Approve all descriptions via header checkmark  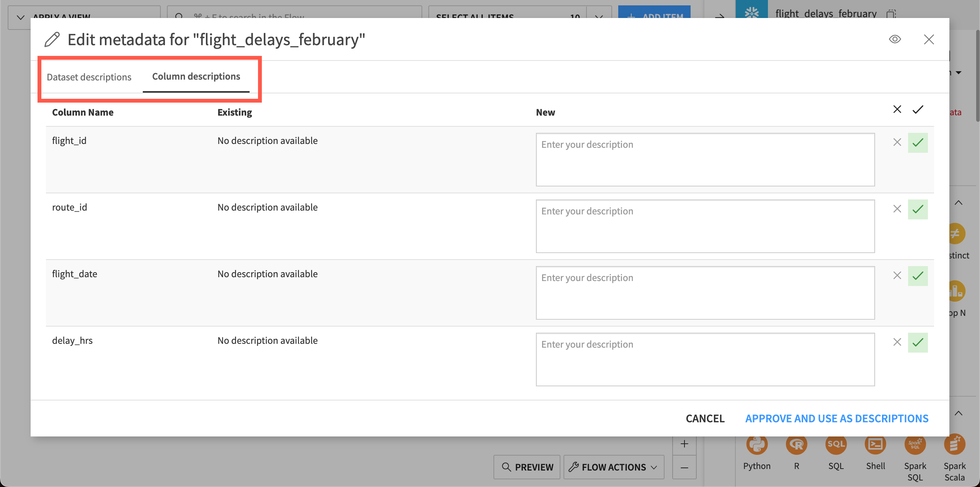[x=918, y=109]
